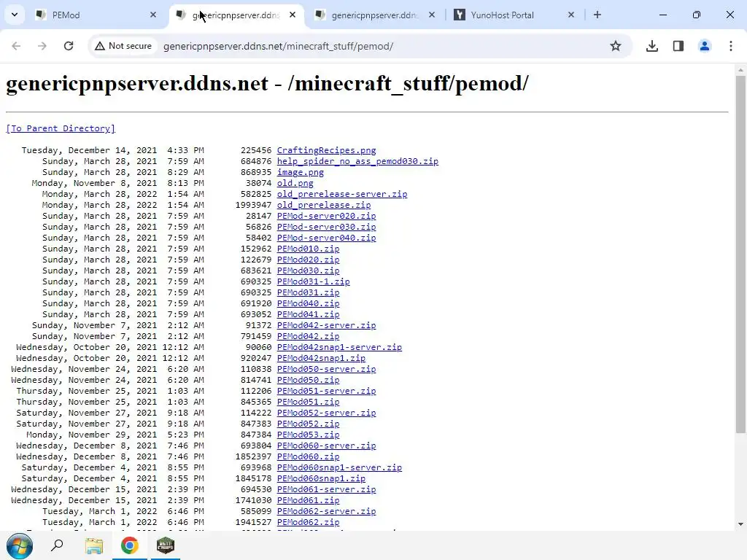Download PEMod060snap1.zip
Viewport: 747px width, 560px height.
pyautogui.click(x=321, y=478)
